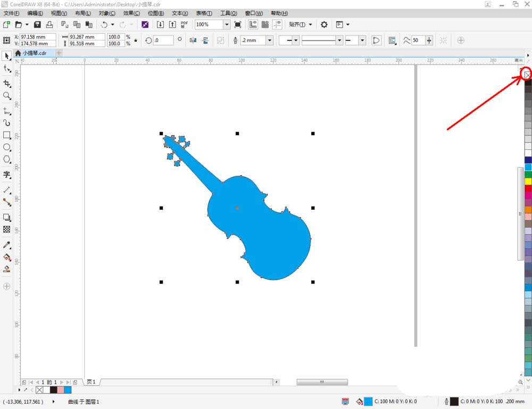Screen dimensions: 532x409
Task: Select the 页1 page tab
Action: coord(92,382)
